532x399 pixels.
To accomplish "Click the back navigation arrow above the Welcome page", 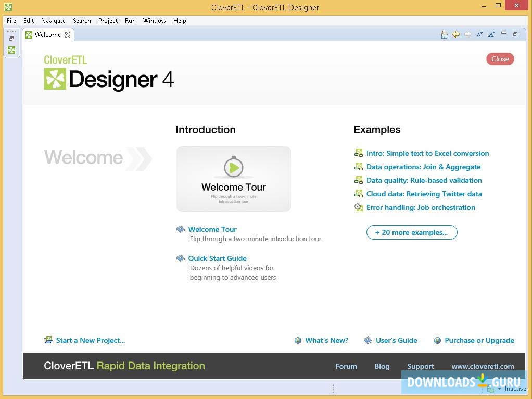I will pyautogui.click(x=456, y=34).
